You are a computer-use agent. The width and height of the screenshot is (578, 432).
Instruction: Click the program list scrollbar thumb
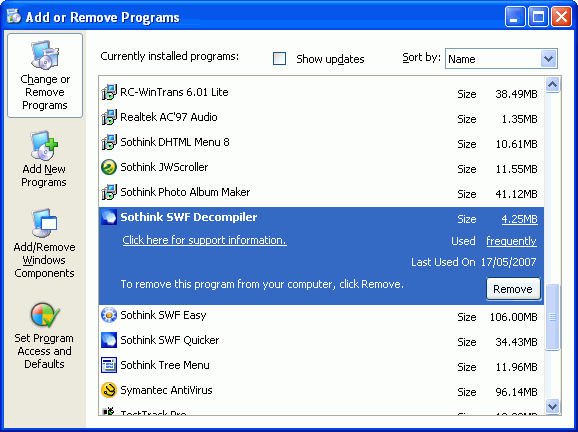[x=552, y=317]
